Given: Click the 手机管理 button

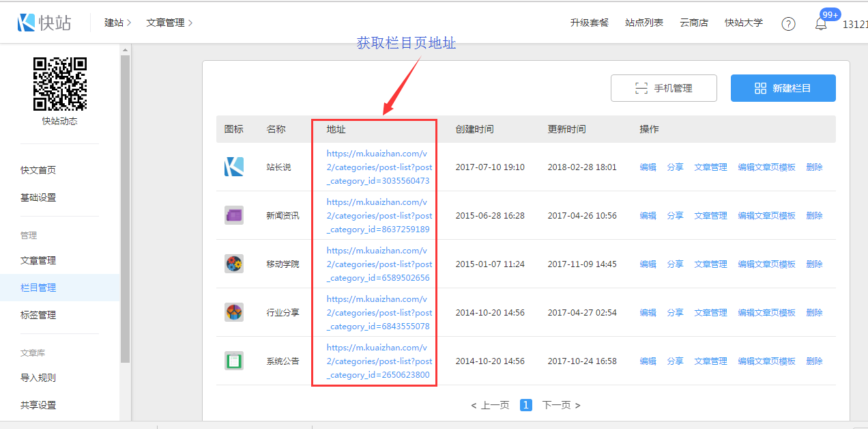Looking at the screenshot, I should pyautogui.click(x=663, y=88).
